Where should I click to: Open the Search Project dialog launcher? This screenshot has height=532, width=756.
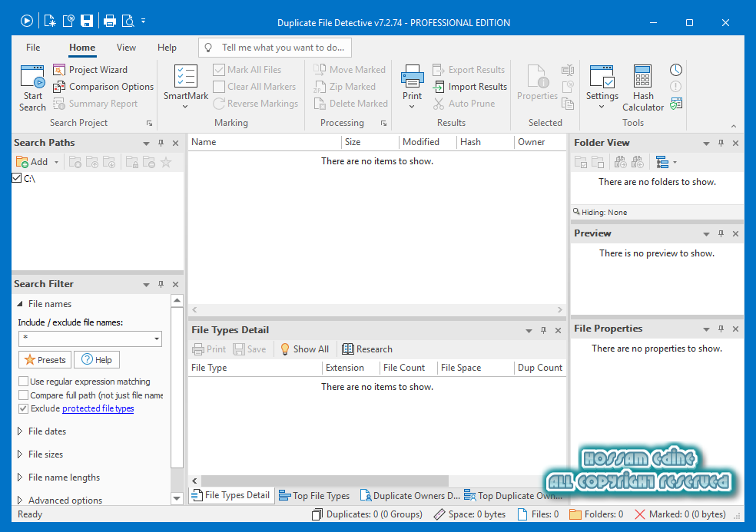(150, 124)
